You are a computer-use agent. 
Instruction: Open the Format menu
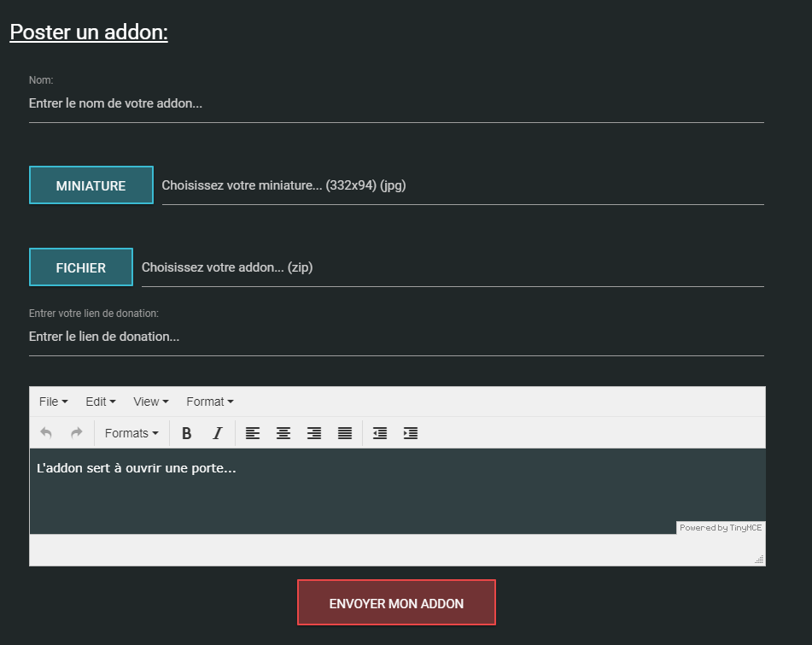click(210, 402)
